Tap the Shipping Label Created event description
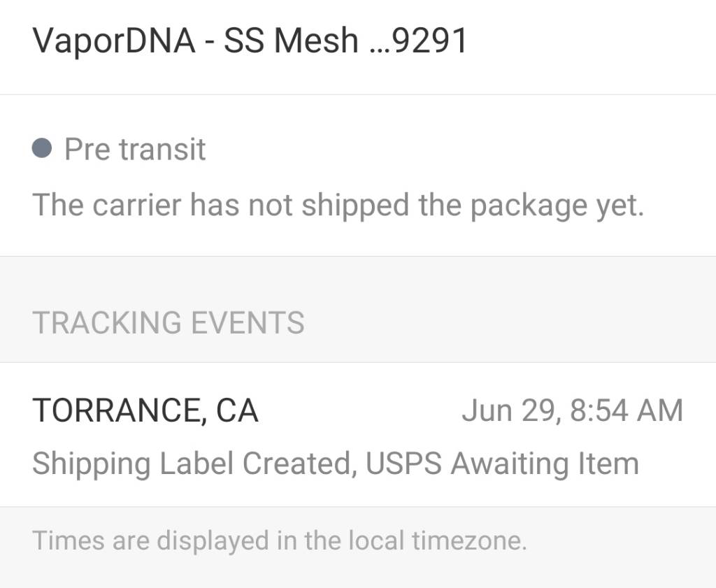The height and width of the screenshot is (588, 716). (x=336, y=464)
